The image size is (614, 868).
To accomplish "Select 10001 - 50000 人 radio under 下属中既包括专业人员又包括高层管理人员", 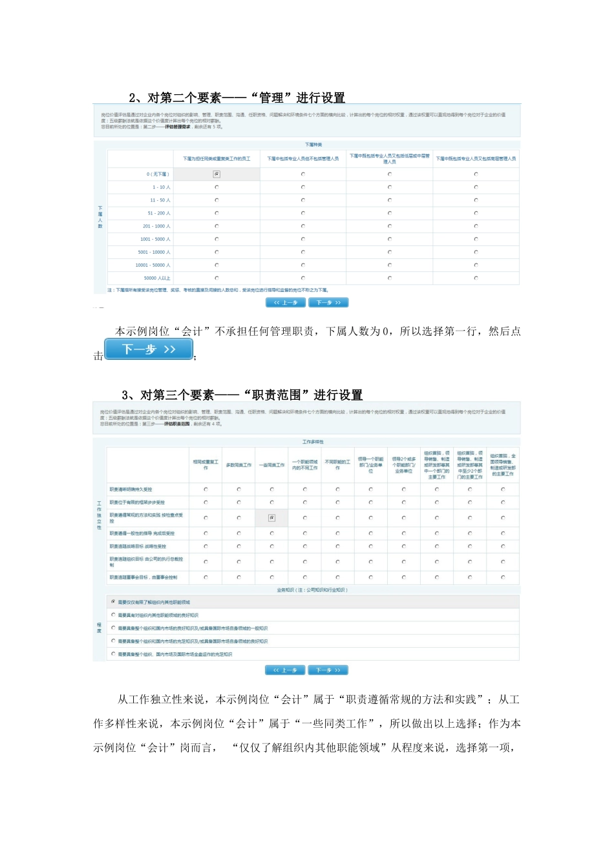I will (x=476, y=265).
